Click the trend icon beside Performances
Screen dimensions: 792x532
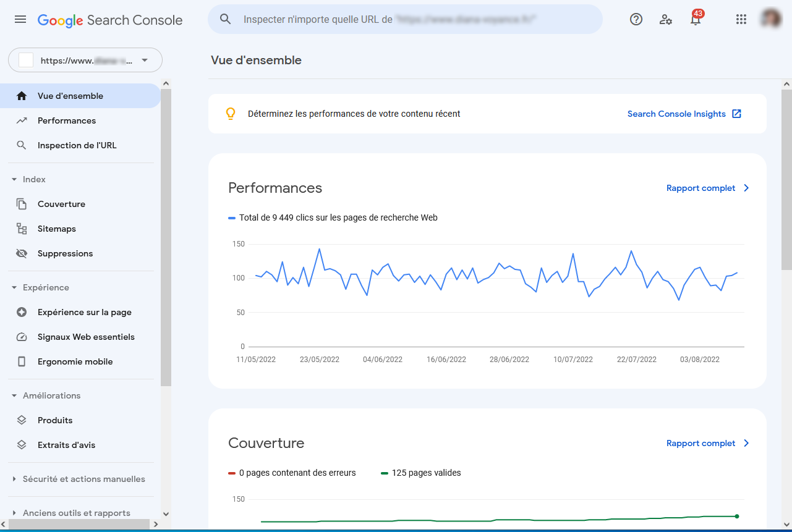click(x=22, y=120)
